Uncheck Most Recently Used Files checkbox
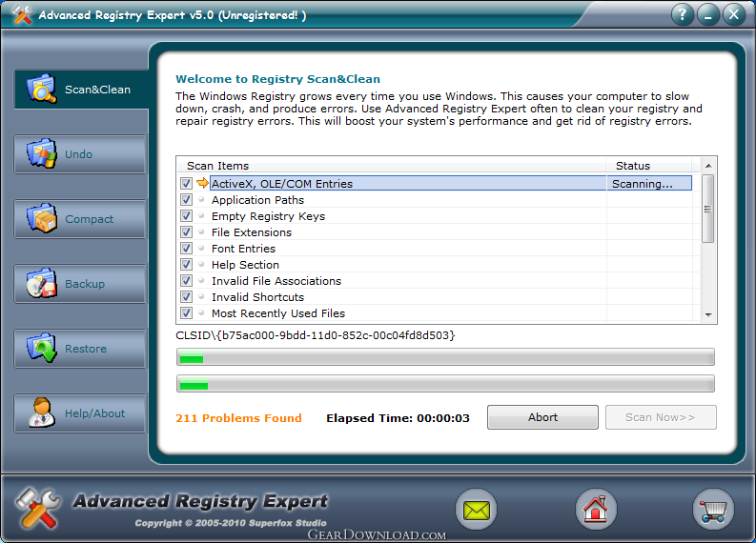The image size is (756, 543). pos(186,313)
